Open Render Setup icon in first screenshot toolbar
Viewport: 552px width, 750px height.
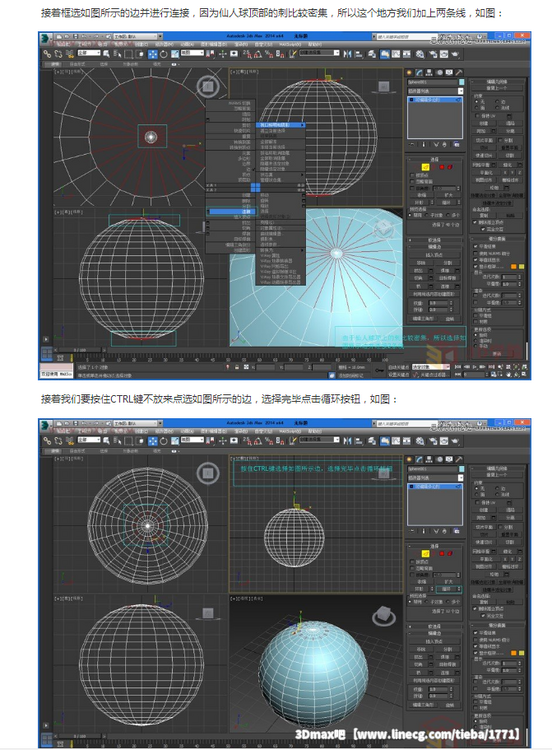[x=432, y=54]
